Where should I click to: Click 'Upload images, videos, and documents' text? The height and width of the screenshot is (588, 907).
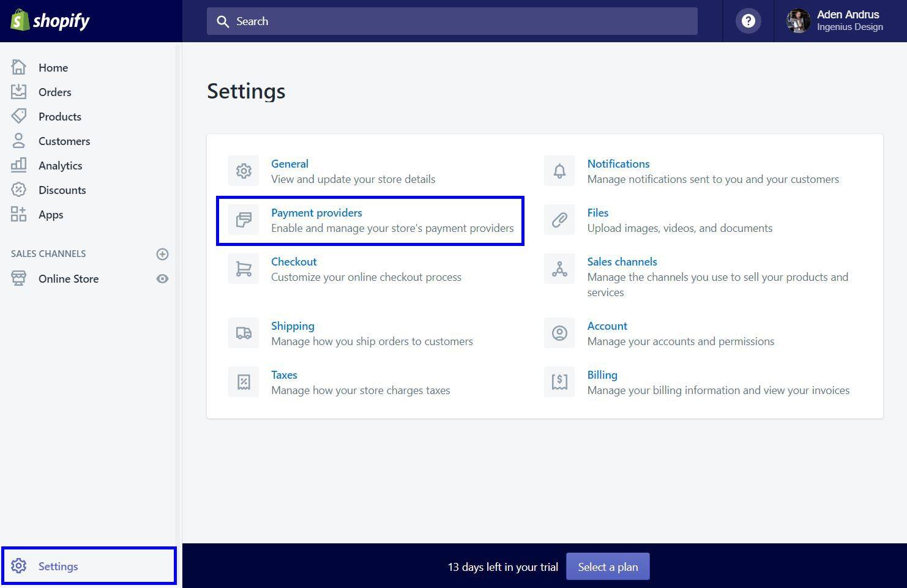point(680,228)
